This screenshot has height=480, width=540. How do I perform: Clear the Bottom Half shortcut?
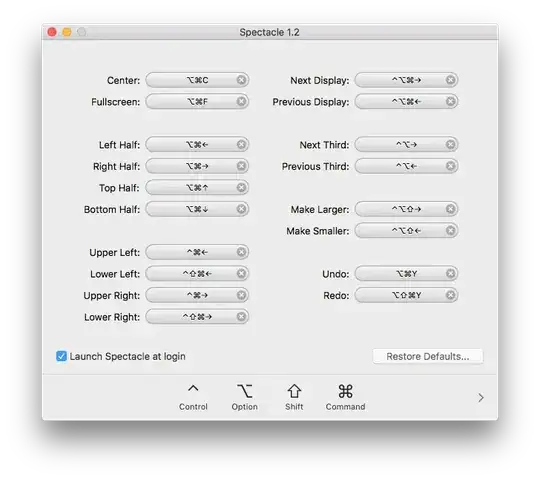pos(242,209)
